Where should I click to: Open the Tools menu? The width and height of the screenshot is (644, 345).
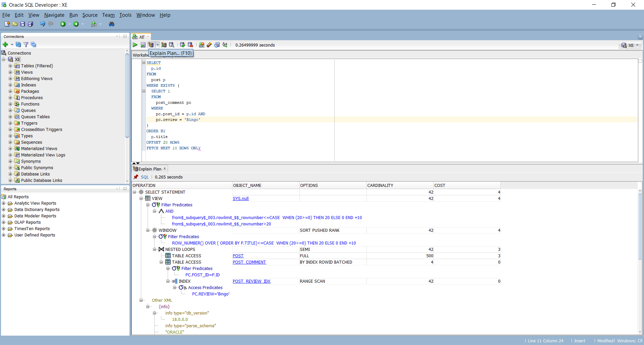pyautogui.click(x=125, y=15)
